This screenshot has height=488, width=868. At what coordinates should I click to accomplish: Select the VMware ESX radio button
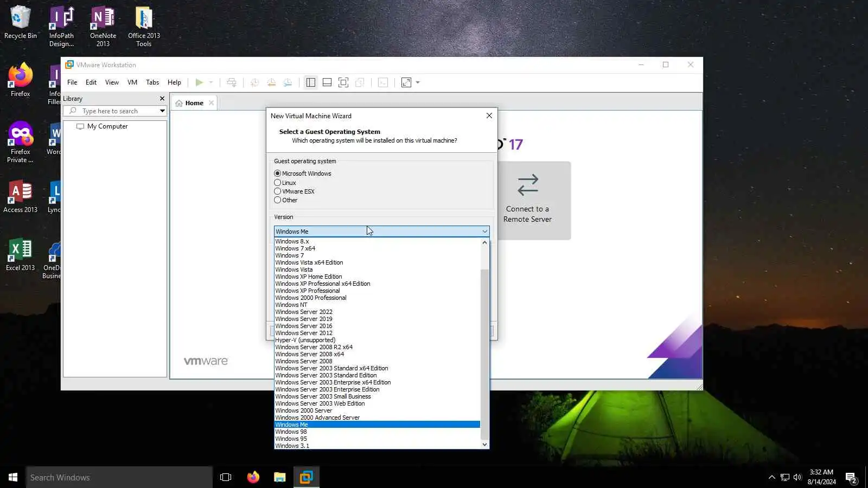coord(278,191)
